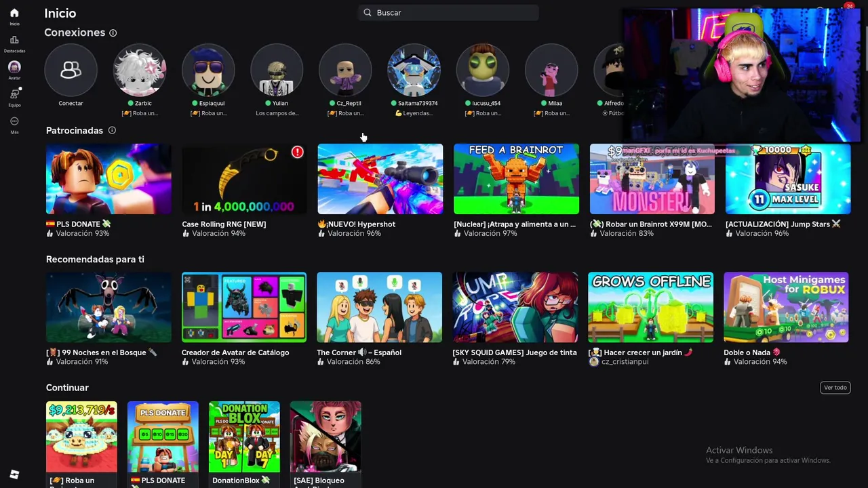This screenshot has width=868, height=488.
Task: Open Doble o Nada thumbnail
Action: [786, 307]
